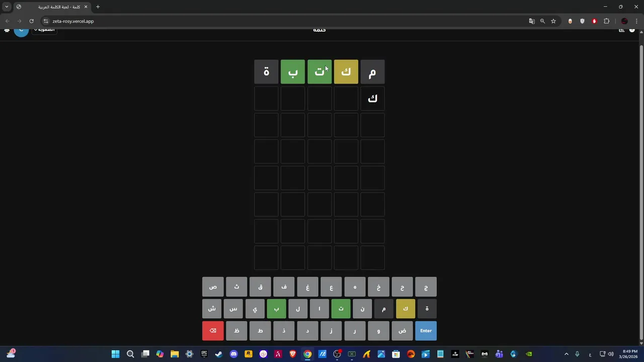
Task: Bookmark this page with star icon
Action: click(553, 21)
